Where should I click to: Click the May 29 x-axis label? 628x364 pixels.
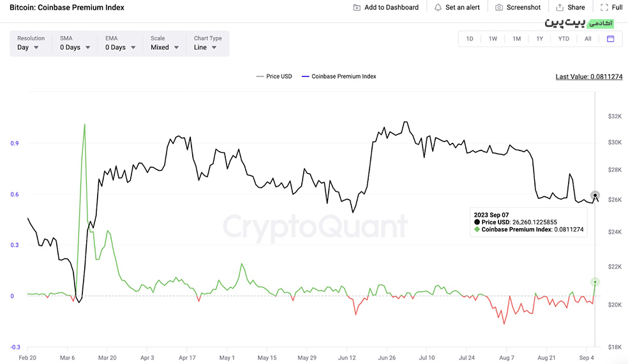[x=307, y=358]
